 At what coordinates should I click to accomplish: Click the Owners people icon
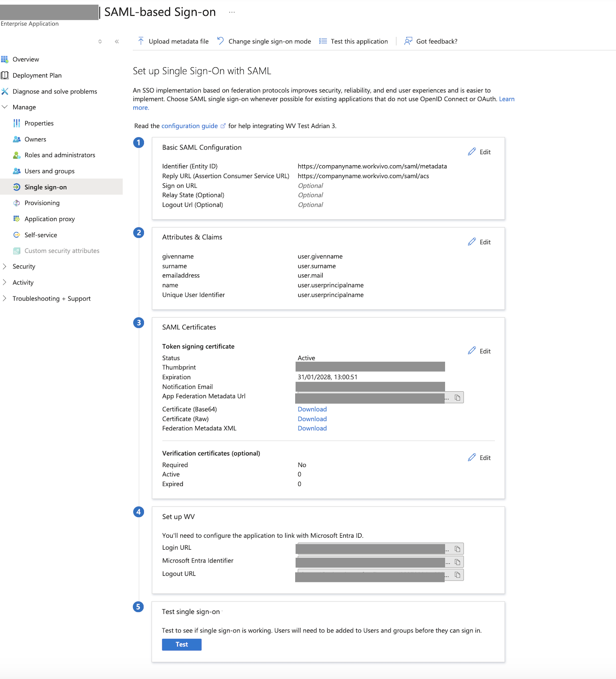(x=17, y=139)
